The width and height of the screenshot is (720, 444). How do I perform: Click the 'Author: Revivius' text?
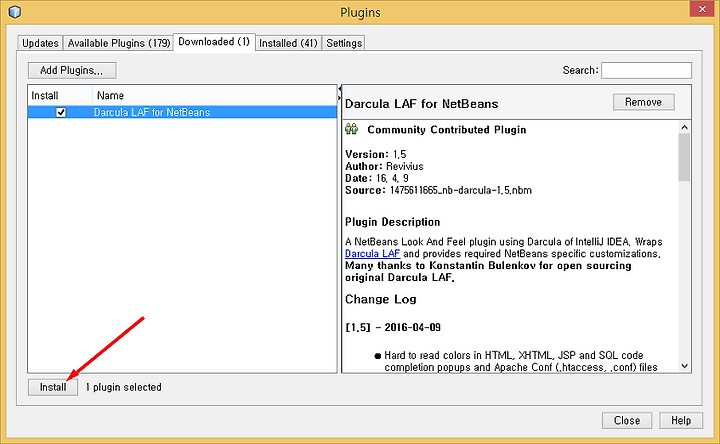pos(384,166)
